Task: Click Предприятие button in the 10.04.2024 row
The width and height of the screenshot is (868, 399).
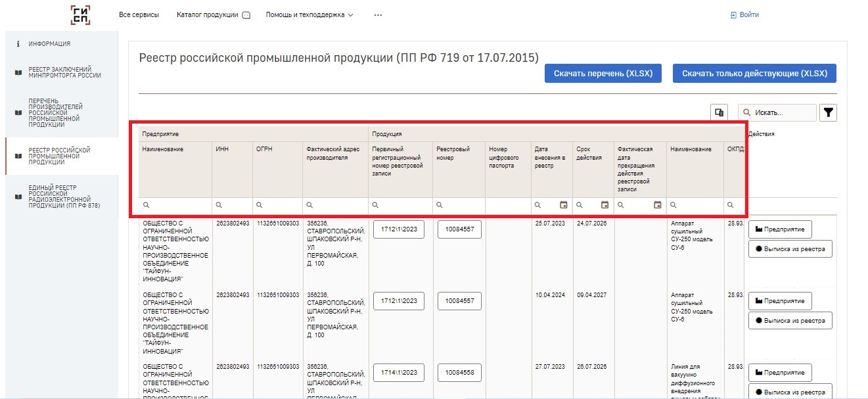Action: [781, 301]
